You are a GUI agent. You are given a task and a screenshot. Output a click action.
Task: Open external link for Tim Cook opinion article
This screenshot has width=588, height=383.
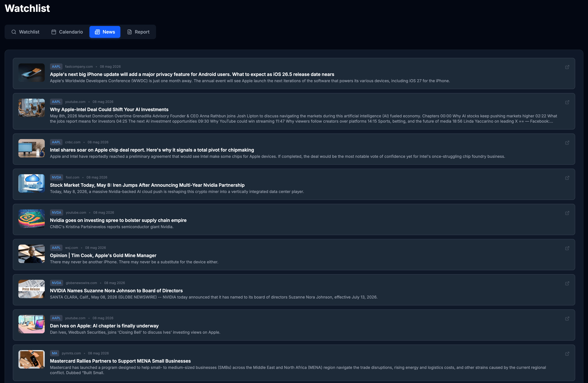tap(567, 248)
